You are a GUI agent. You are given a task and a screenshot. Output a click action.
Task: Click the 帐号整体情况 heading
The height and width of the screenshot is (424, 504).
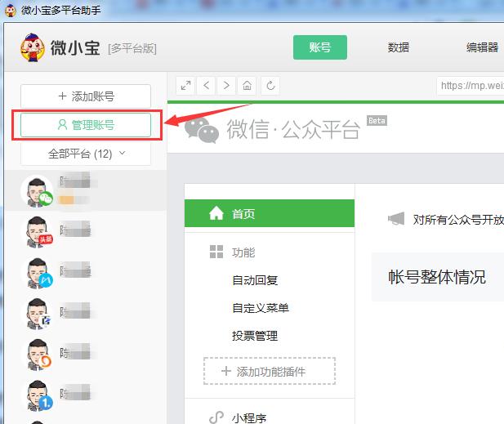coord(436,277)
